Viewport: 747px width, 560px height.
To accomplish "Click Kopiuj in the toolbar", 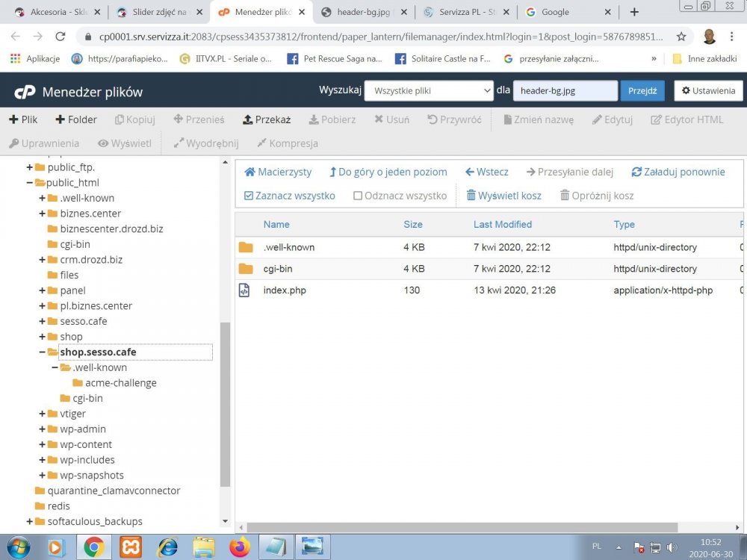I will point(134,119).
